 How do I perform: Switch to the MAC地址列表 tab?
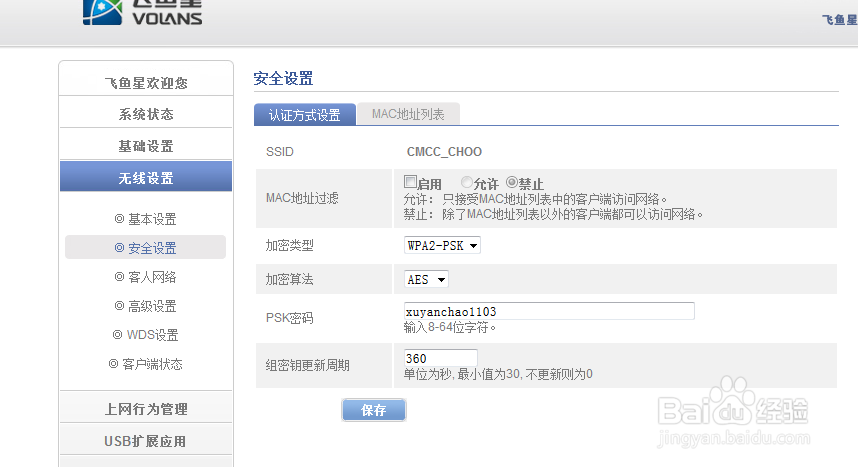(x=408, y=114)
